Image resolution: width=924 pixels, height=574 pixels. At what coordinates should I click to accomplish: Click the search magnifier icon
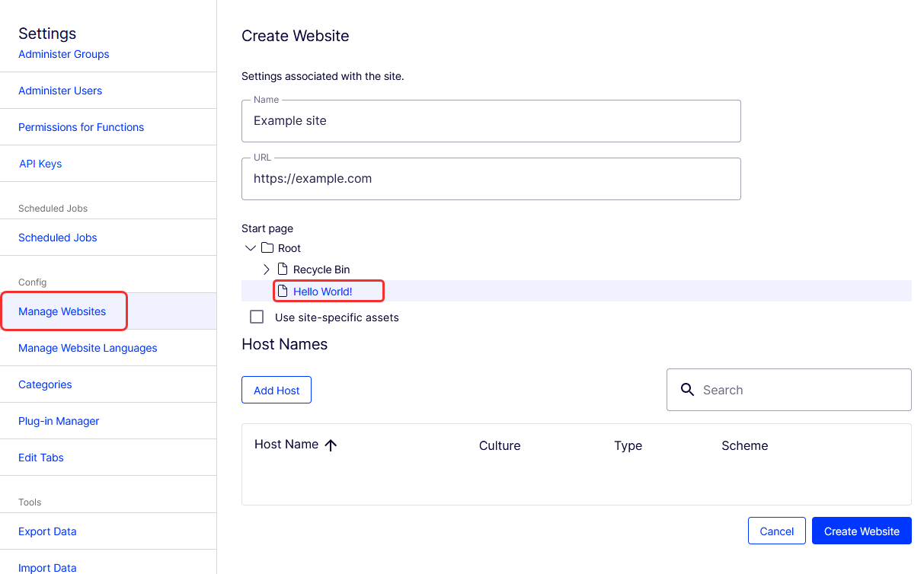coord(687,390)
